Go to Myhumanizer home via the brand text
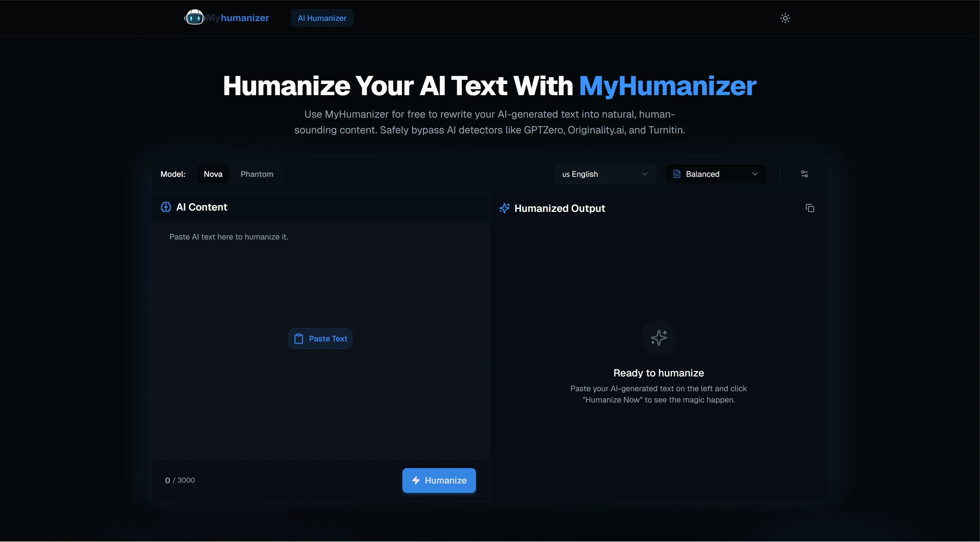The image size is (980, 542). click(238, 18)
